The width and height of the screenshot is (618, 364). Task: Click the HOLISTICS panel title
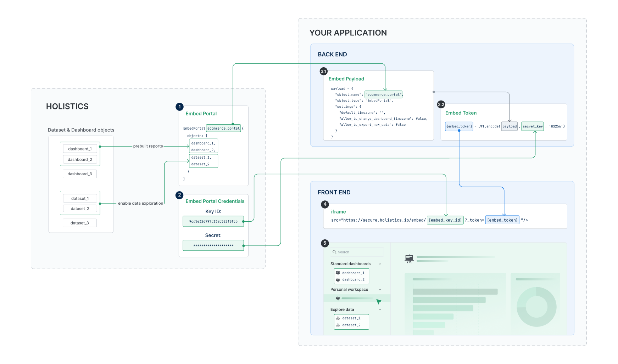click(67, 107)
